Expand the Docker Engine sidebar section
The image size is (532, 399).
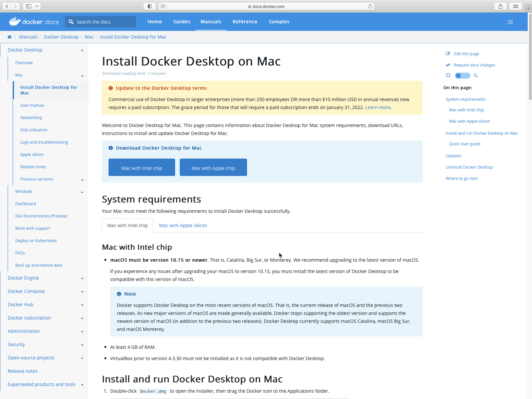tap(82, 278)
